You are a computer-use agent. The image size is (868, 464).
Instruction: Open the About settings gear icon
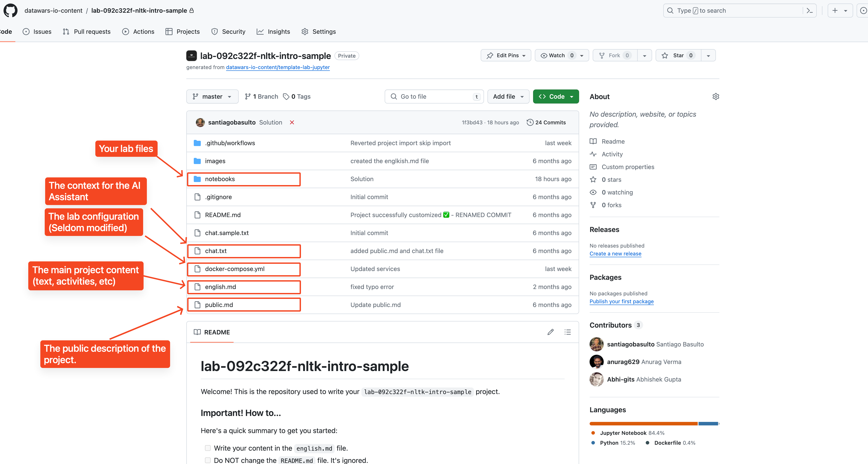tap(716, 97)
